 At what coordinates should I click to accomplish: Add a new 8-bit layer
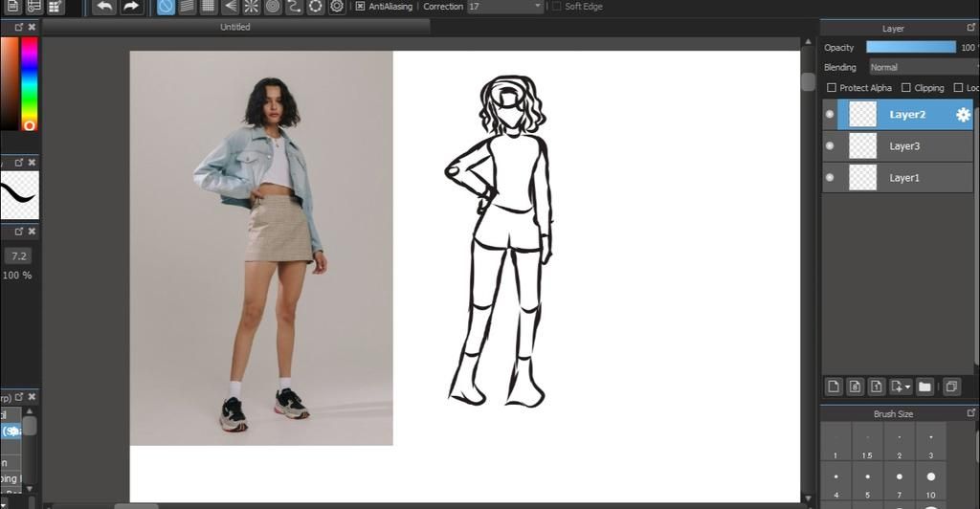coord(855,387)
